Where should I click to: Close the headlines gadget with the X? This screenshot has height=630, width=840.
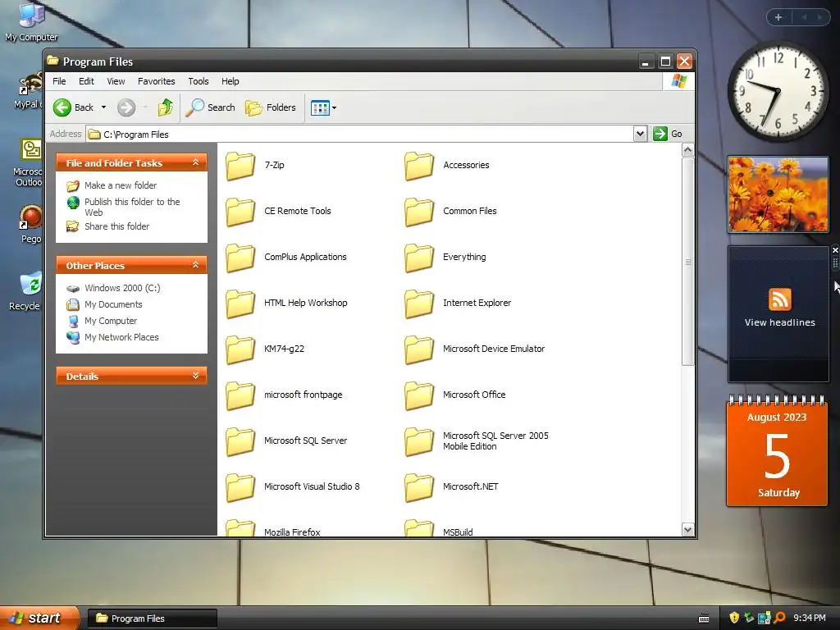pyautogui.click(x=835, y=250)
